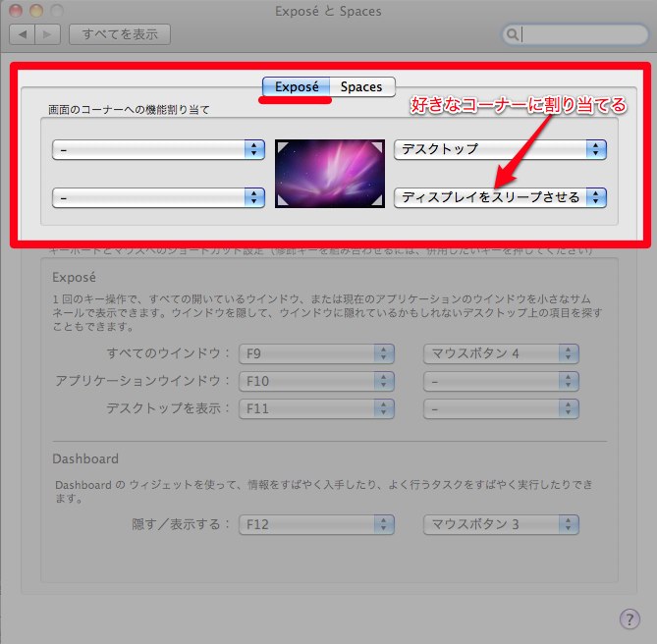Click the 画面のコーナーへの機能割り当て label
Viewport: 657px width, 644px height.
[129, 110]
